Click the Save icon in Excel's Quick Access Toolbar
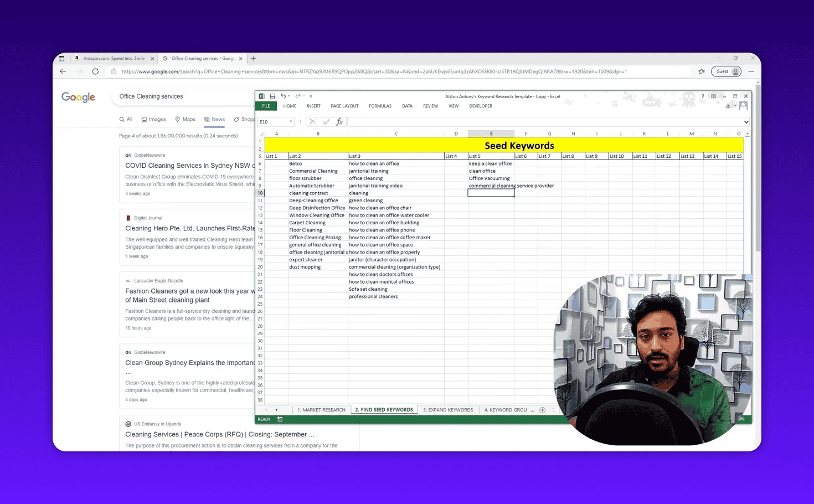The width and height of the screenshot is (814, 504). [272, 96]
